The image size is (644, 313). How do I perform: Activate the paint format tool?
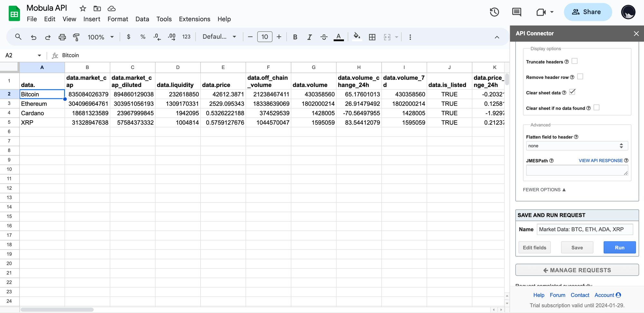(x=76, y=37)
